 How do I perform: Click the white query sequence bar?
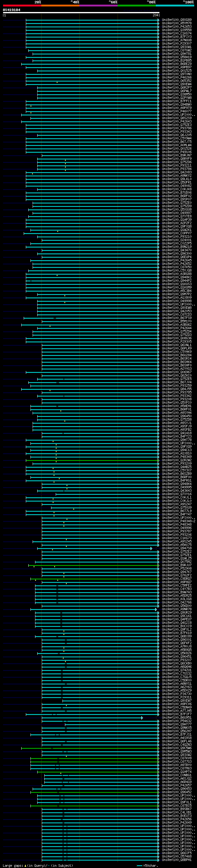coord(81,13)
